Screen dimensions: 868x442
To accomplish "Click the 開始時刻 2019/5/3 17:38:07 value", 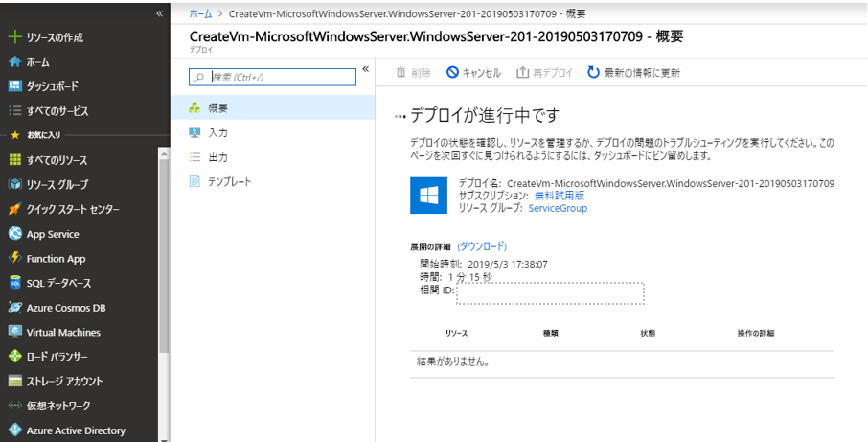I will [508, 265].
